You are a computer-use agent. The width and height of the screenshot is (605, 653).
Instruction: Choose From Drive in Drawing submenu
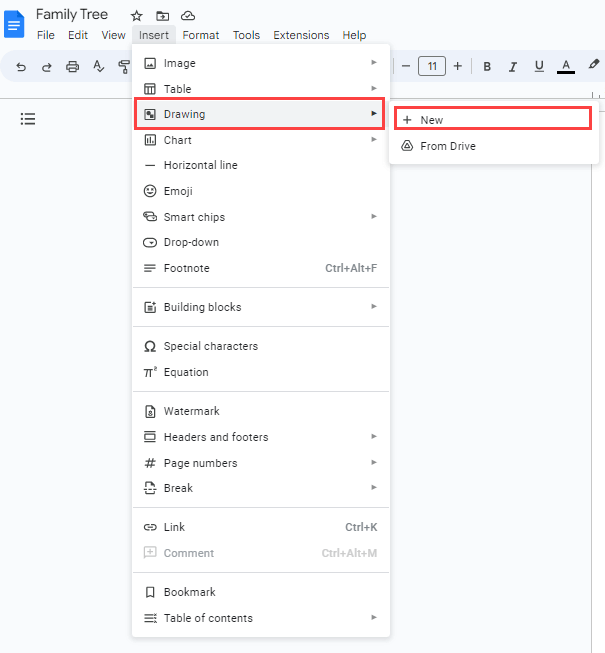tap(494, 146)
